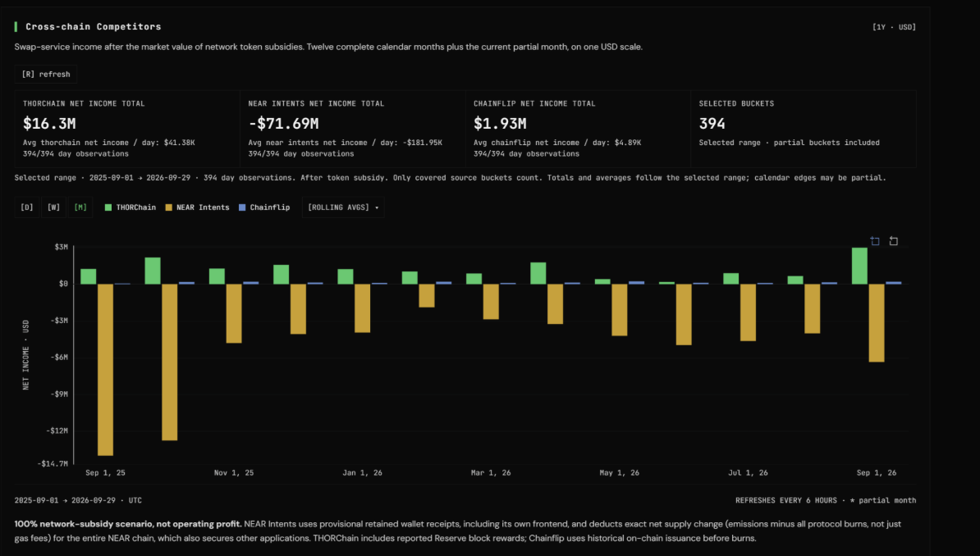Click the SELECTED BUCKETS card label
The image size is (980, 556).
pyautogui.click(x=736, y=103)
